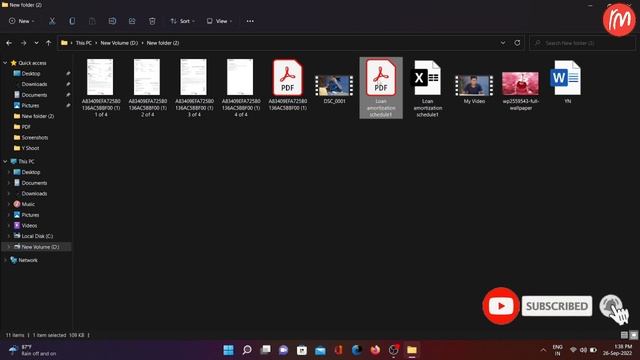Click the Search New folder (2) field

582,43
